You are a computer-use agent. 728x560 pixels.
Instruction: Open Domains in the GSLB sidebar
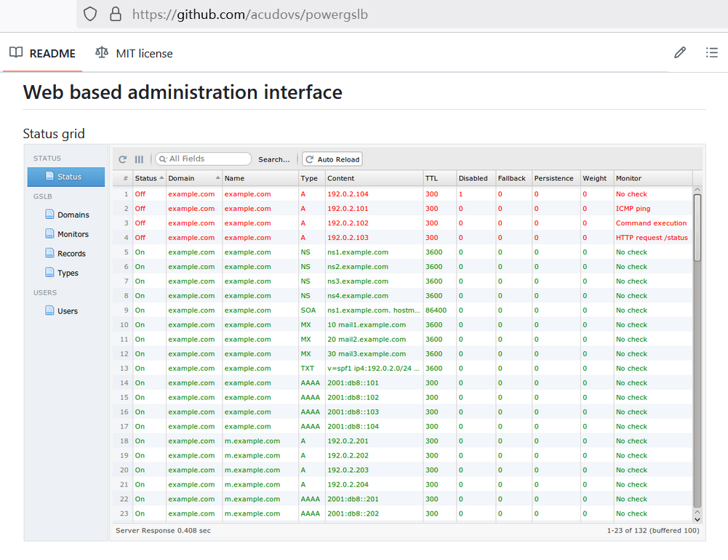point(73,215)
